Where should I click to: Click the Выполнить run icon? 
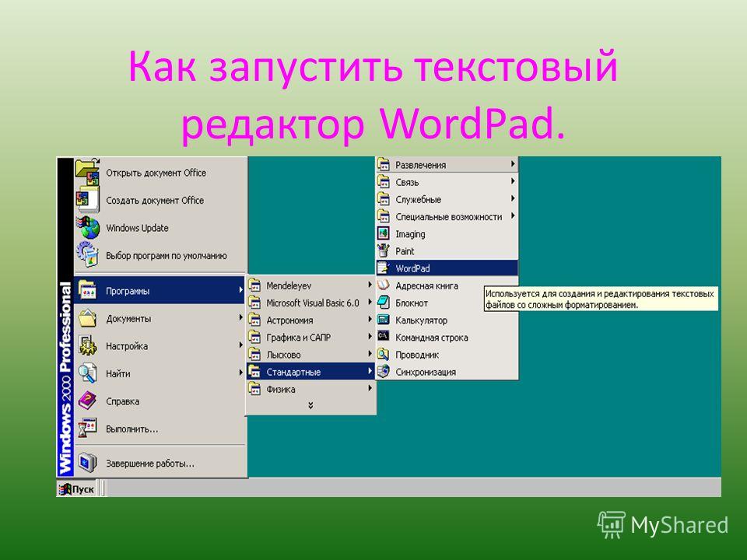pos(88,429)
